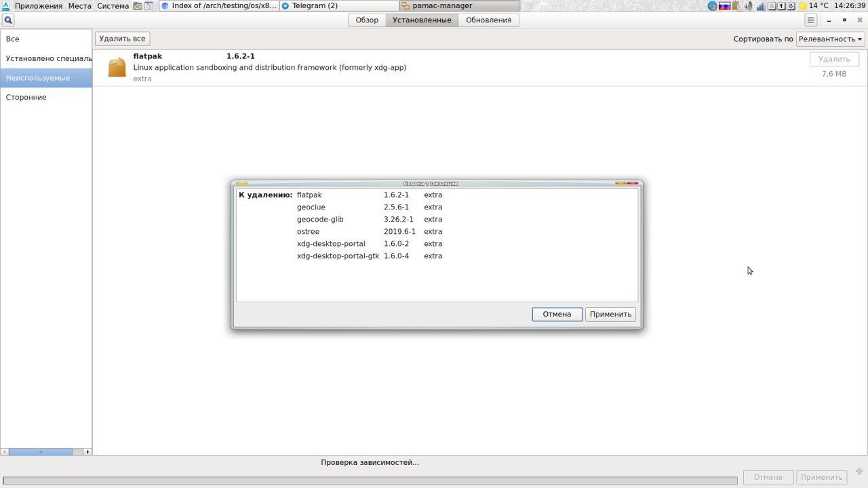This screenshot has height=488, width=868.
Task: Click the details arrow icon beside Применить at bottom
Action: coord(859,471)
